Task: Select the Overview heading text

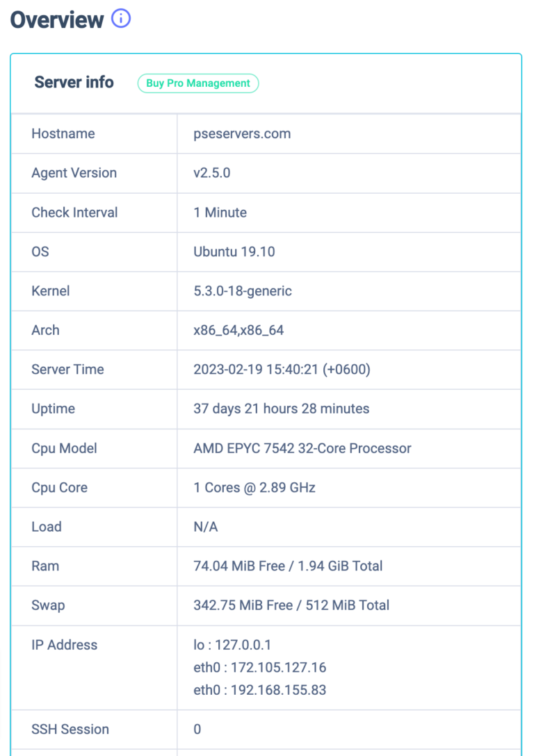Action: tap(57, 19)
